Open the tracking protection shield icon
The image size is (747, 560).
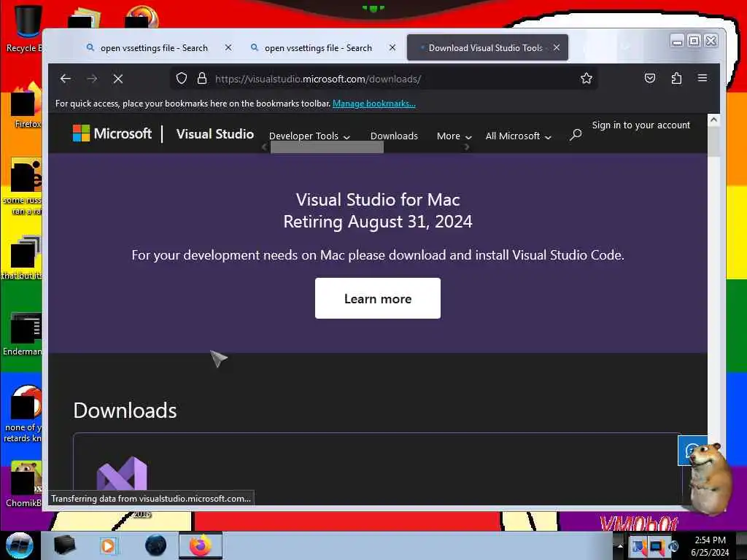[x=182, y=78]
